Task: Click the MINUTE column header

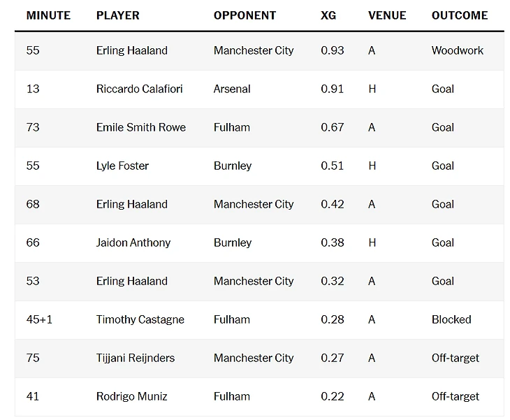Action: click(x=48, y=15)
